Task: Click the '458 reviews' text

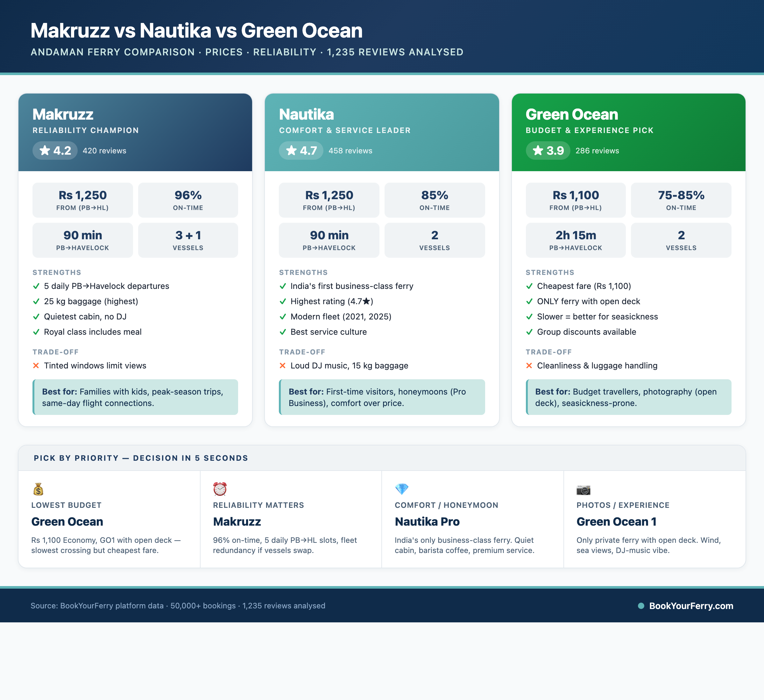Action: pyautogui.click(x=350, y=151)
